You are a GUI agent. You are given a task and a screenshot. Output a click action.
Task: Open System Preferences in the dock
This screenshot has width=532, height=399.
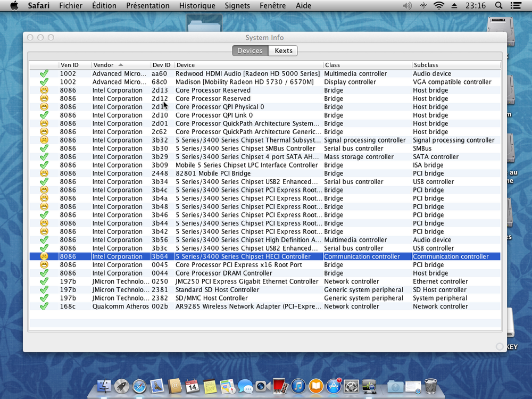point(351,386)
